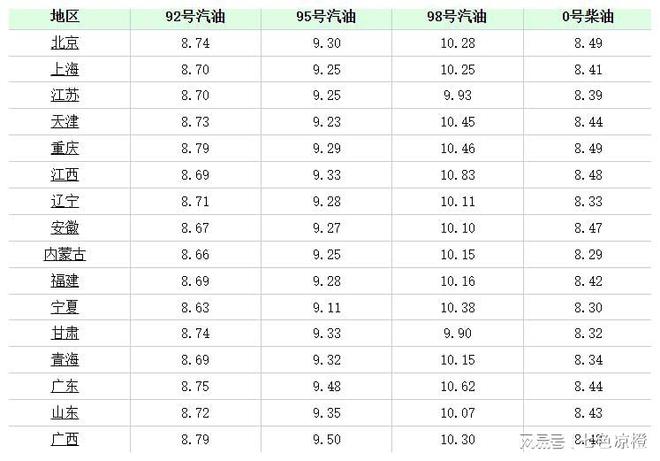This screenshot has width=660, height=461.
Task: Click the 上海 region link
Action: click(65, 69)
